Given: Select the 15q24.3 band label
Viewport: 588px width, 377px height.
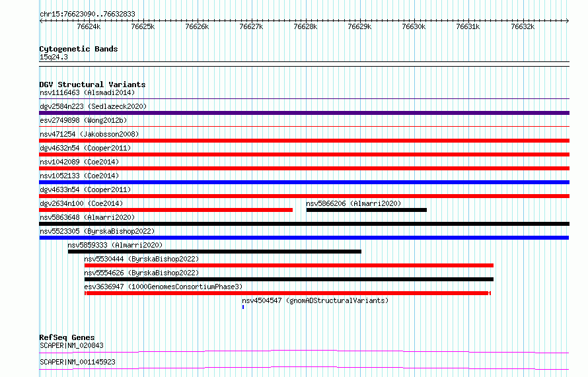Looking at the screenshot, I should pyautogui.click(x=54, y=57).
